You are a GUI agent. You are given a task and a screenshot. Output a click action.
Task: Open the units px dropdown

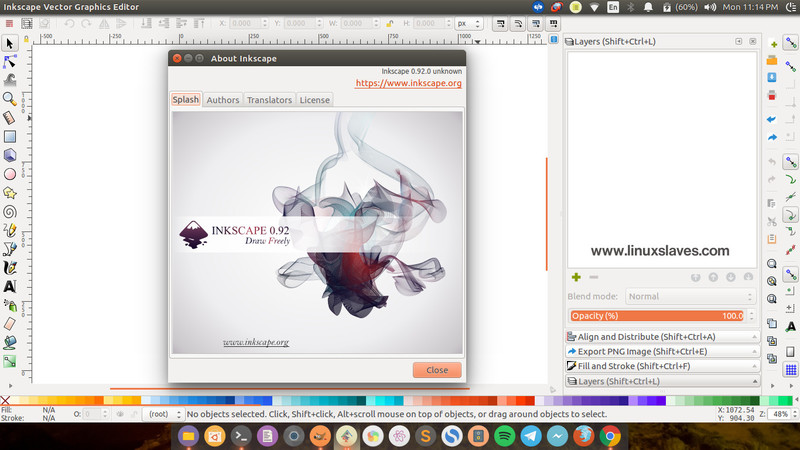click(x=469, y=23)
